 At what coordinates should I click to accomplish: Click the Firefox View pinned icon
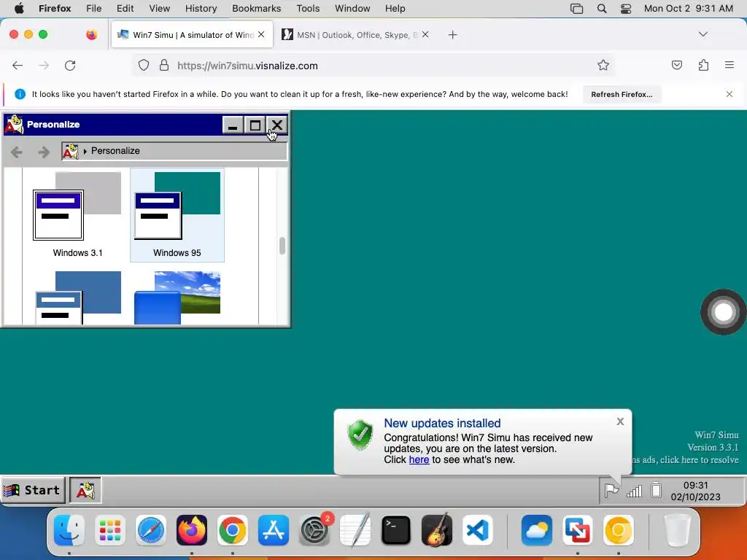tap(91, 34)
